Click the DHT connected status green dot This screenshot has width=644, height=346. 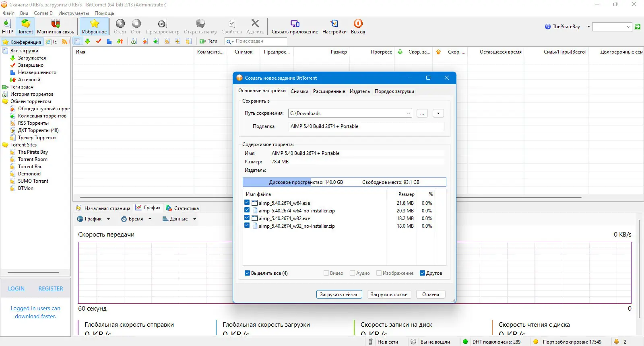point(465,342)
